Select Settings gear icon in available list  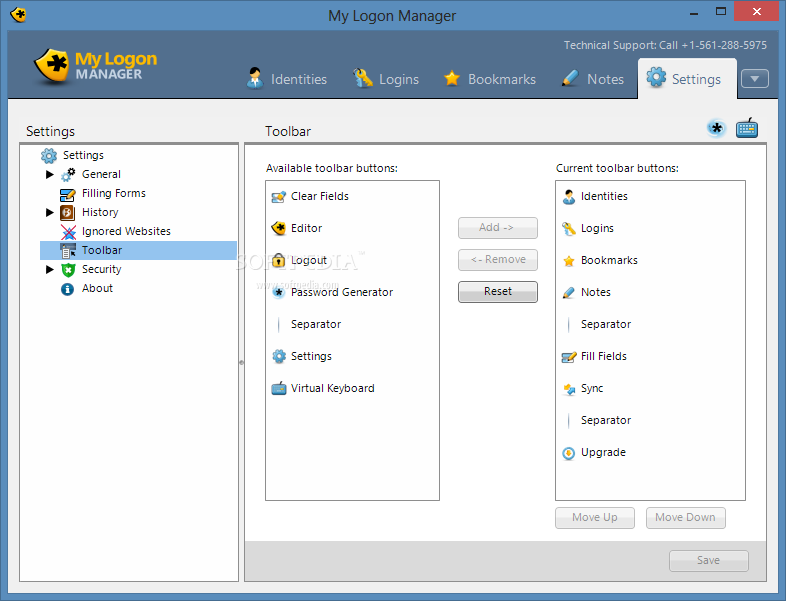pyautogui.click(x=279, y=356)
